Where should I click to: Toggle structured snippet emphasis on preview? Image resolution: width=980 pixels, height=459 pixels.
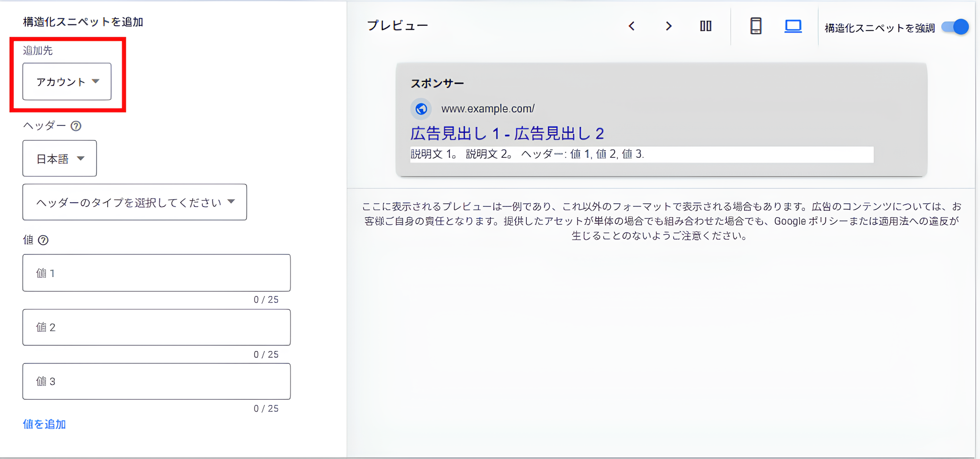coord(954,27)
